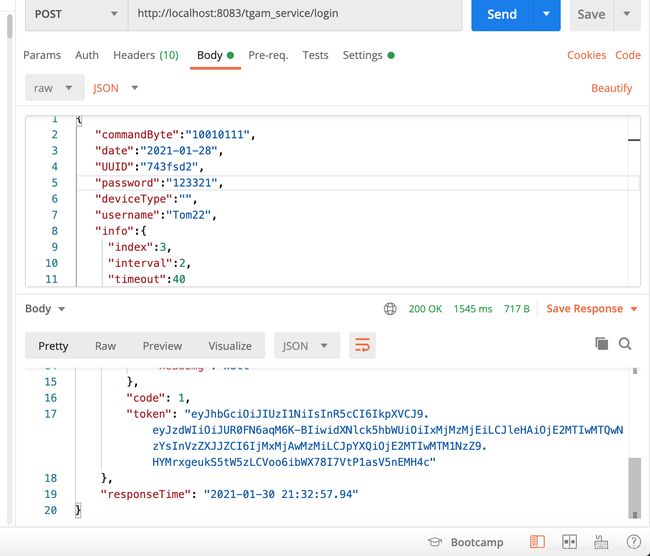Open the Code link
Screen dimensions: 650x556
pyautogui.click(x=628, y=55)
